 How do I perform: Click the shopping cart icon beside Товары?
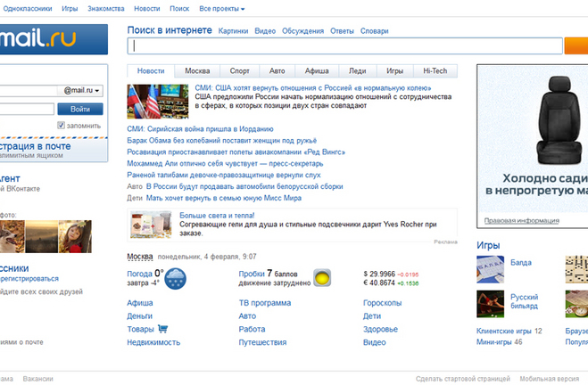pyautogui.click(x=162, y=329)
